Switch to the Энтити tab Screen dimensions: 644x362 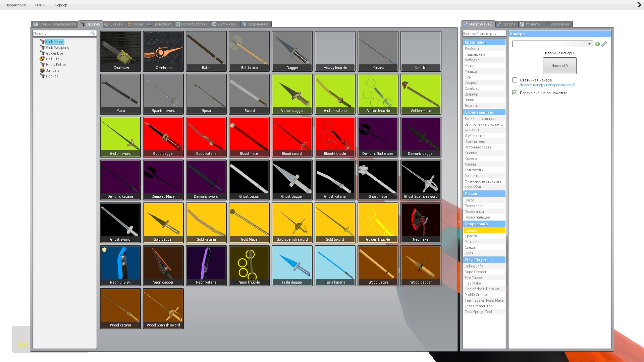point(114,24)
